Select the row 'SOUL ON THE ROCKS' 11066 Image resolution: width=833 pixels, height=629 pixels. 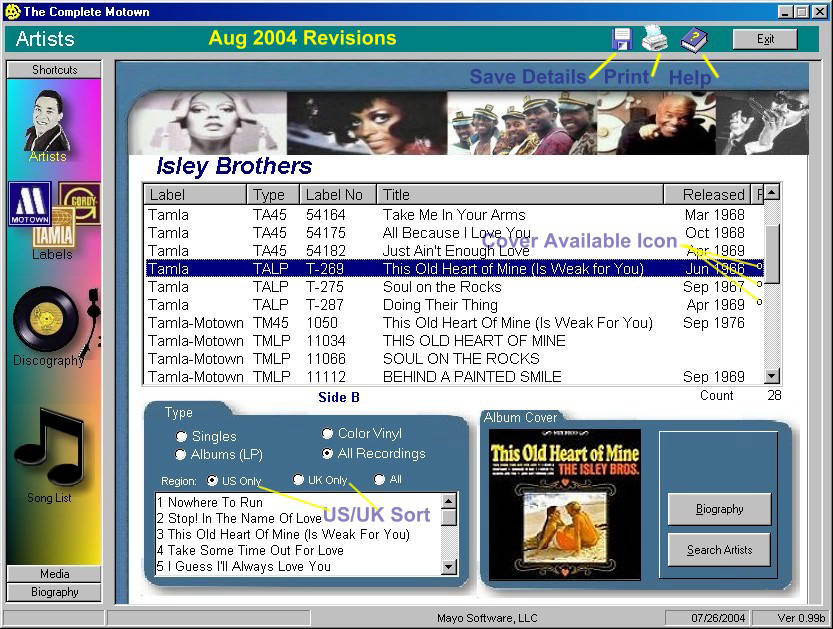(x=454, y=359)
